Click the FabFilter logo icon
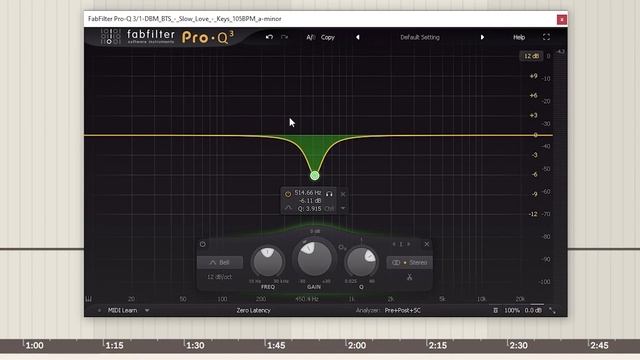Screen dimensions: 640x360 pyautogui.click(x=111, y=36)
